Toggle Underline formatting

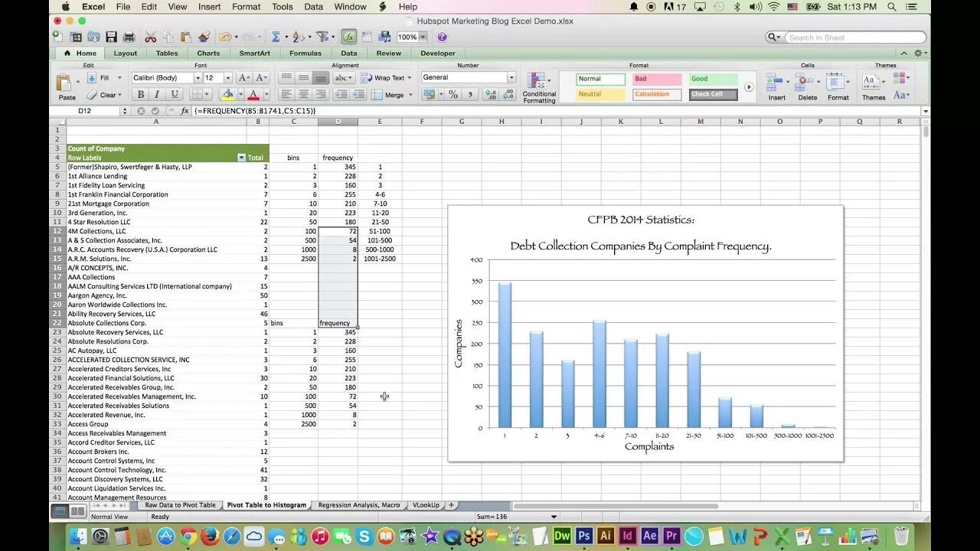(x=175, y=94)
